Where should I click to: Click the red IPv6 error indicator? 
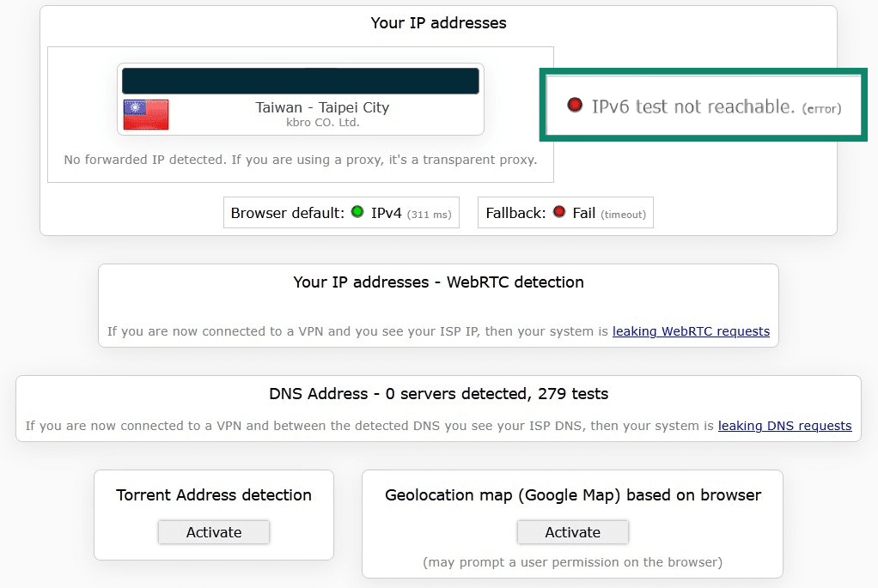pyautogui.click(x=575, y=106)
